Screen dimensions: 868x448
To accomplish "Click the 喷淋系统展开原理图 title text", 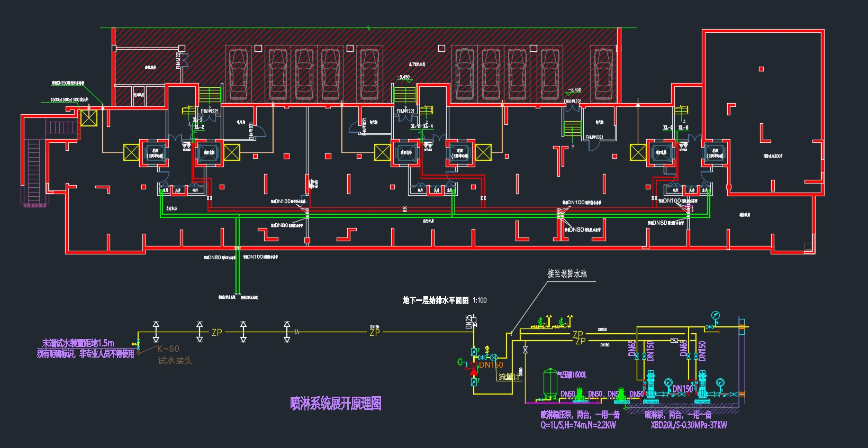I will coord(336,404).
